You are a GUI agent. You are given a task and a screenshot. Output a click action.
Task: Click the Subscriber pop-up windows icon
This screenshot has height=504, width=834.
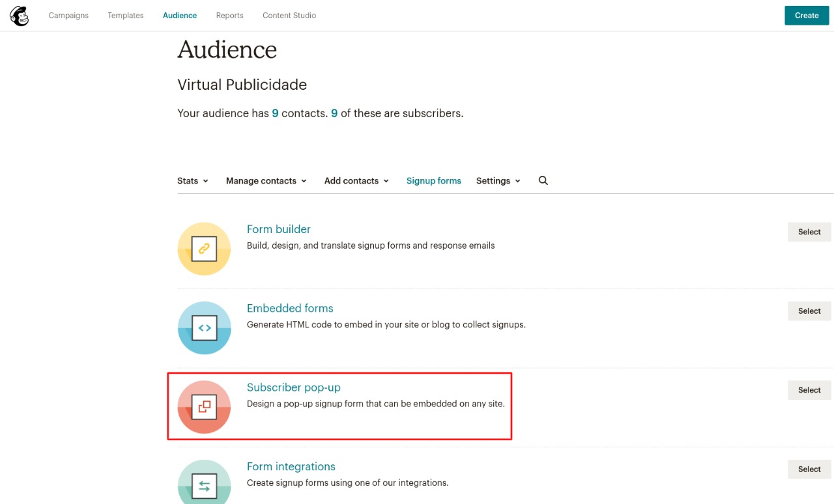[204, 406]
